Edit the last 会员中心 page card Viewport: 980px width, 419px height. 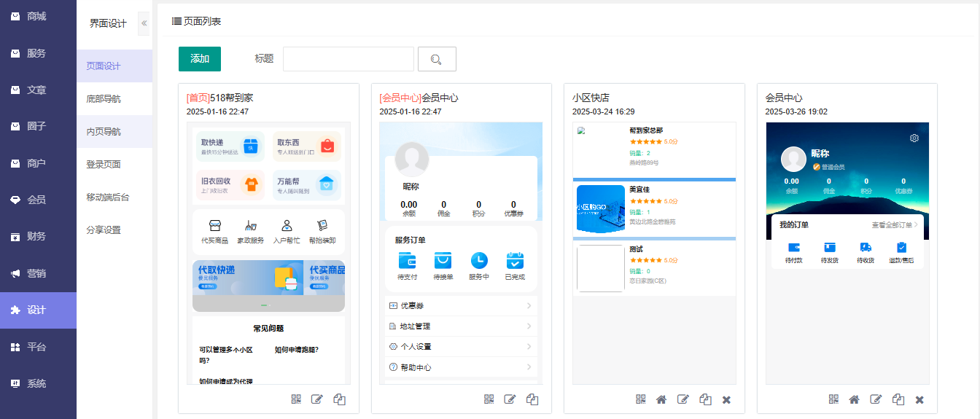point(876,399)
